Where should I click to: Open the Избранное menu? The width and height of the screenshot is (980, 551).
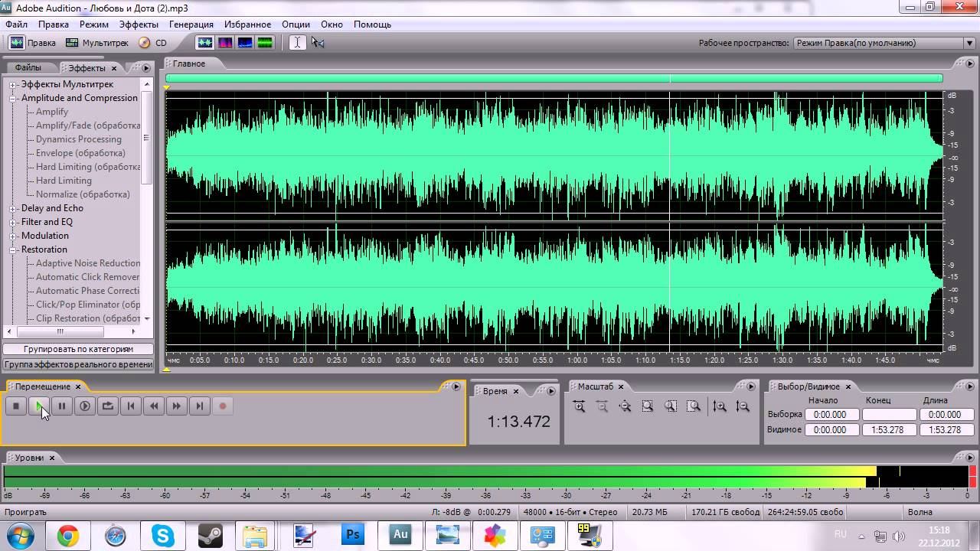[x=247, y=24]
